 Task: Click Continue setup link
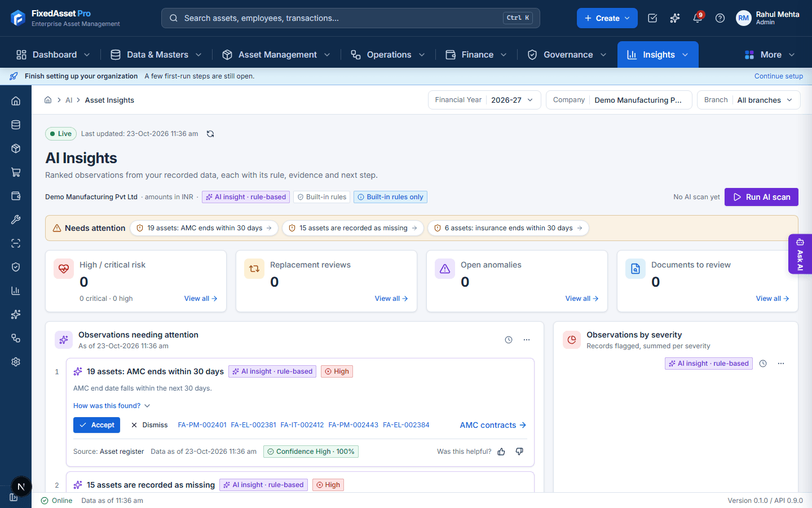pyautogui.click(x=779, y=76)
